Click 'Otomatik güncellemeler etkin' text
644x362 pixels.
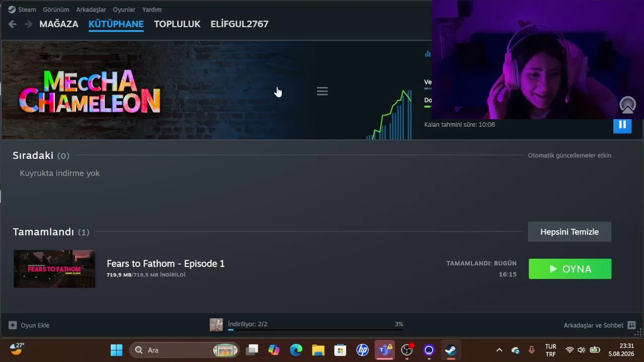coord(570,156)
